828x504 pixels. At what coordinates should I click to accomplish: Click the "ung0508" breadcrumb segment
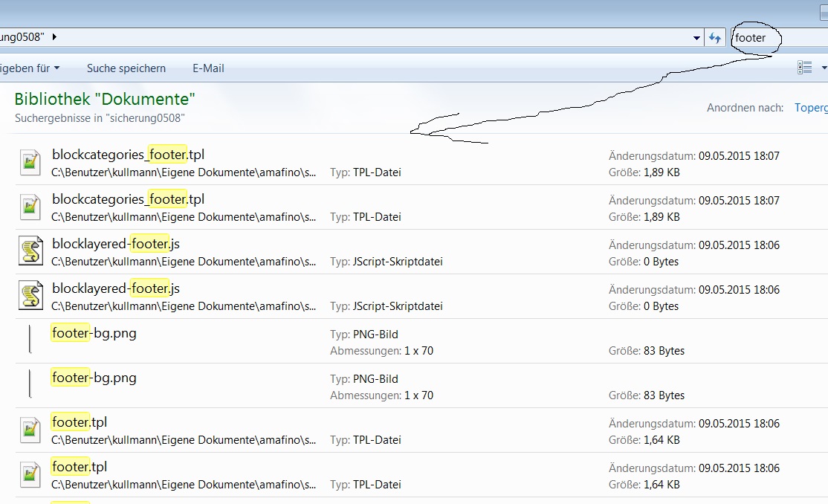(22, 37)
